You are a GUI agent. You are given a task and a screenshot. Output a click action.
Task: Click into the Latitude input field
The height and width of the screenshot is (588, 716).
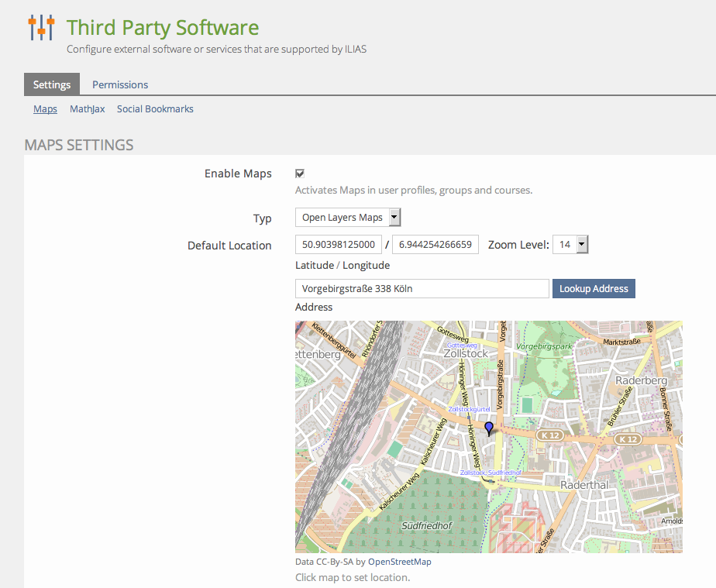click(x=339, y=245)
